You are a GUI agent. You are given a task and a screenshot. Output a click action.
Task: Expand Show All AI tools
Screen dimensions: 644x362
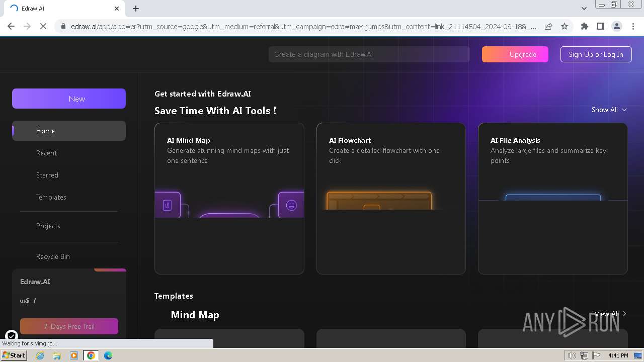pyautogui.click(x=609, y=110)
